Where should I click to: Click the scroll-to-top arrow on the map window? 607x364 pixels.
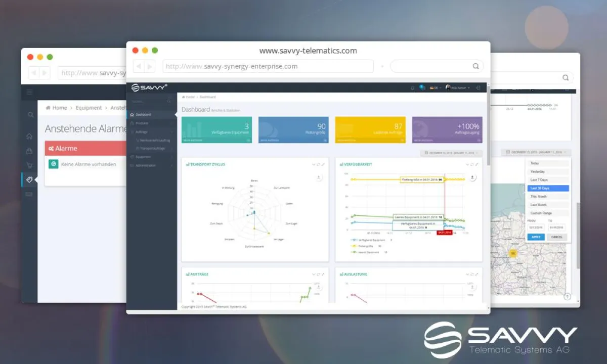pyautogui.click(x=567, y=297)
